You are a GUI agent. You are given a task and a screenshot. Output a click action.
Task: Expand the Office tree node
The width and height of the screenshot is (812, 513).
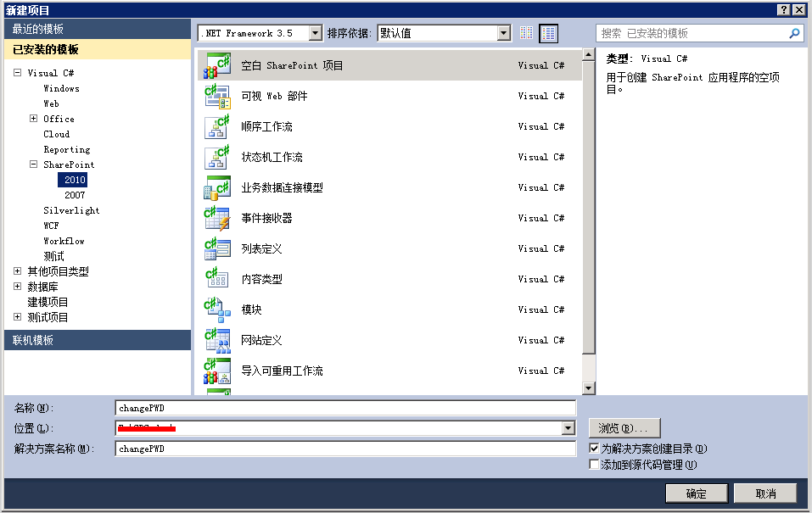[34, 119]
